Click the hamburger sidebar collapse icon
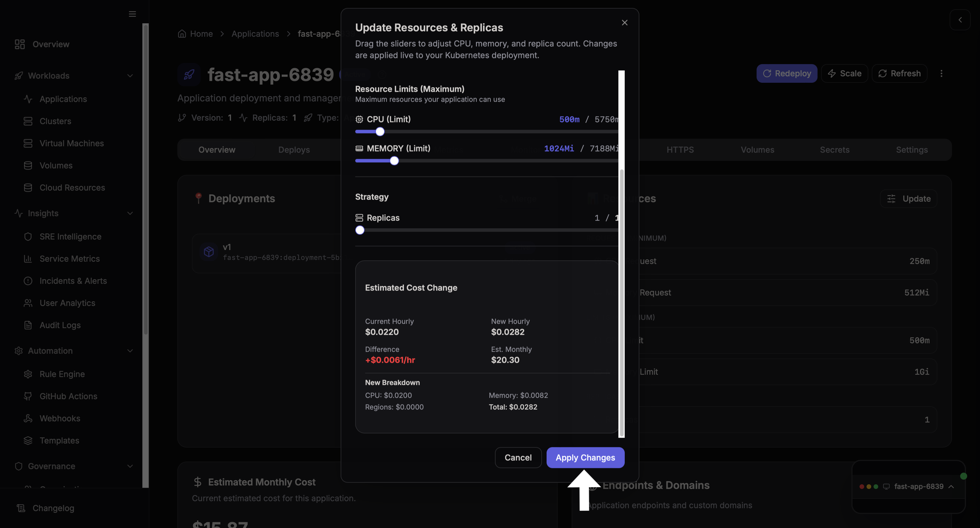This screenshot has height=528, width=980. pyautogui.click(x=132, y=14)
